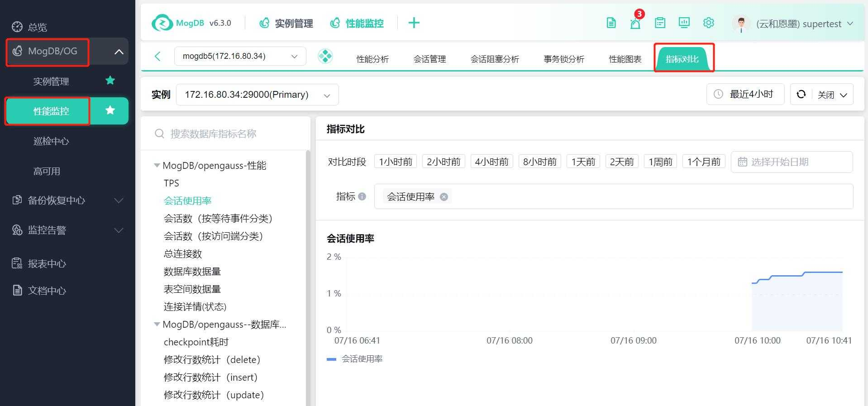
Task: Open 备份恢复中心 sidebar menu
Action: click(x=68, y=200)
